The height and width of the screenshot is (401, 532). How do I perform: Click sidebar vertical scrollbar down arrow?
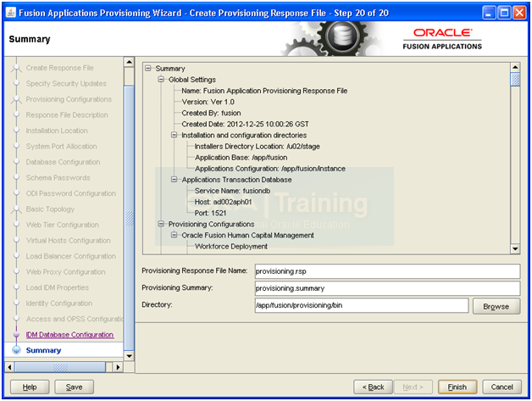click(130, 356)
